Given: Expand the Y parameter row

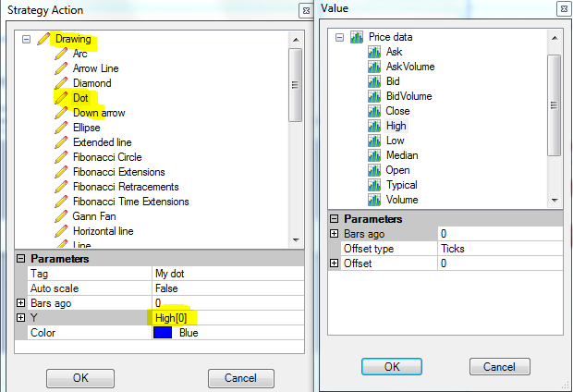Looking at the screenshot, I should click(21, 317).
